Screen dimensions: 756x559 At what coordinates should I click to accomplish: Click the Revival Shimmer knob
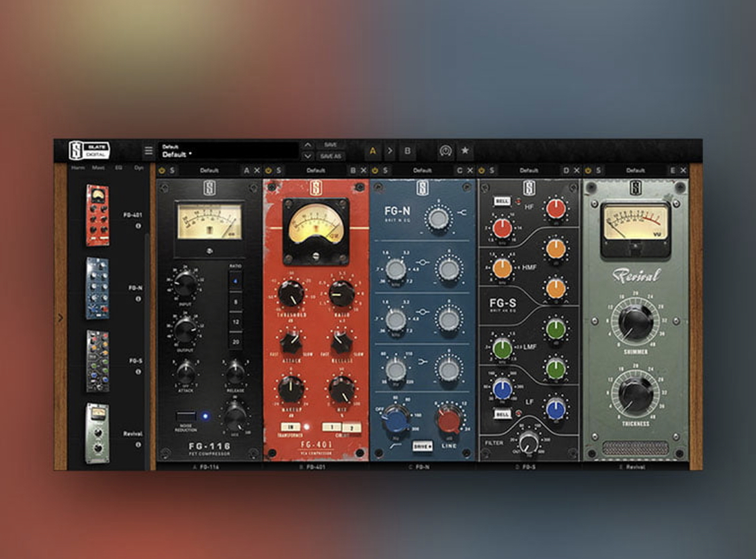click(x=636, y=320)
